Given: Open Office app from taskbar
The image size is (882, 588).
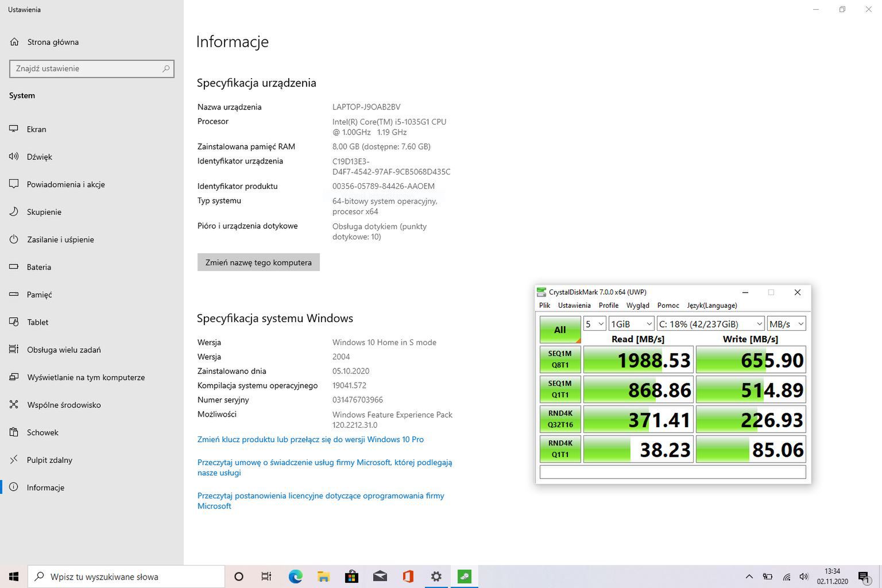Looking at the screenshot, I should point(408,577).
